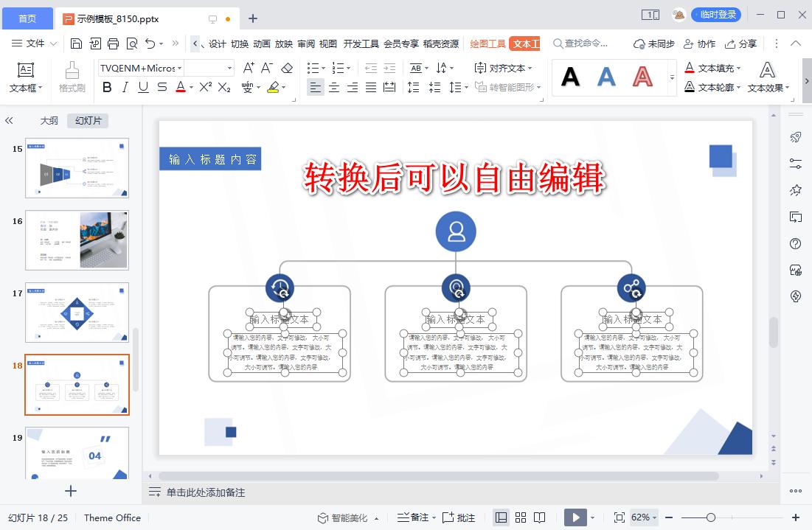Screen dimensions: 812x530
Task: Switch to the 大纲 panel tab
Action: (48, 120)
